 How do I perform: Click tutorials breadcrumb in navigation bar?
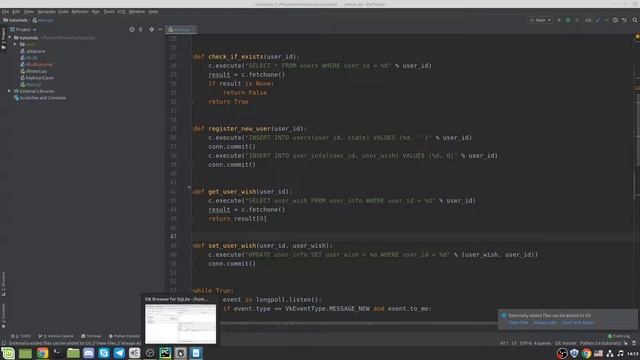[x=16, y=20]
